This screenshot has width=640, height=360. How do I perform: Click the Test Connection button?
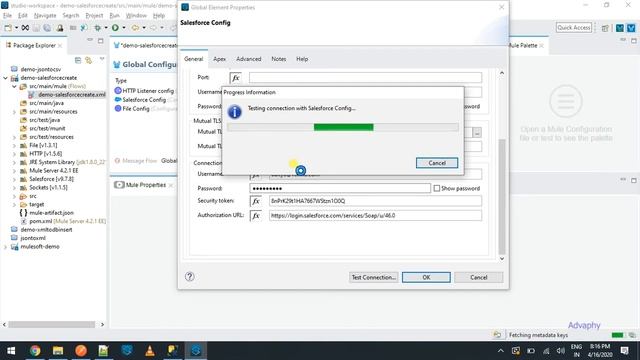tap(373, 277)
